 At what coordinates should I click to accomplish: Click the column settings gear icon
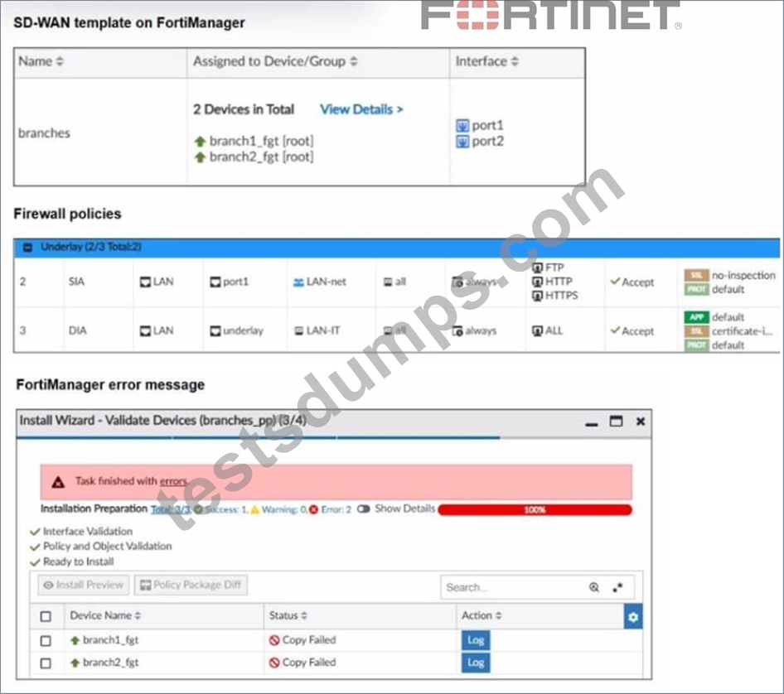[633, 616]
